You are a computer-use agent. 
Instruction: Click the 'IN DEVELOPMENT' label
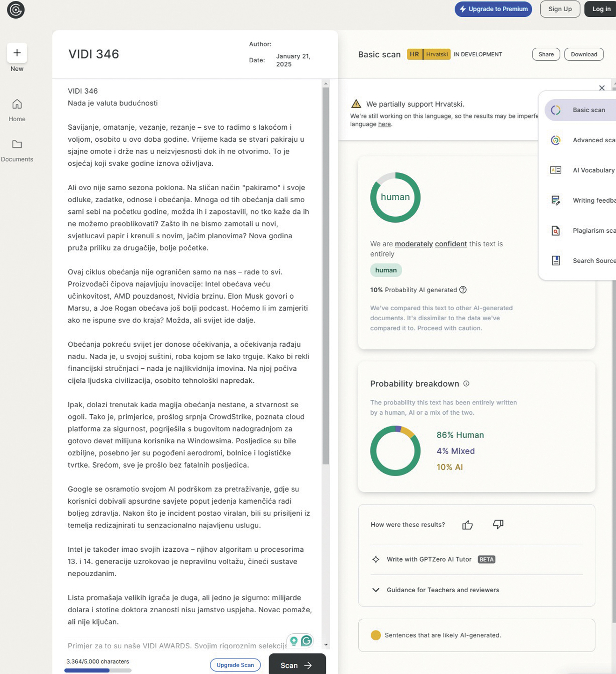pyautogui.click(x=478, y=54)
